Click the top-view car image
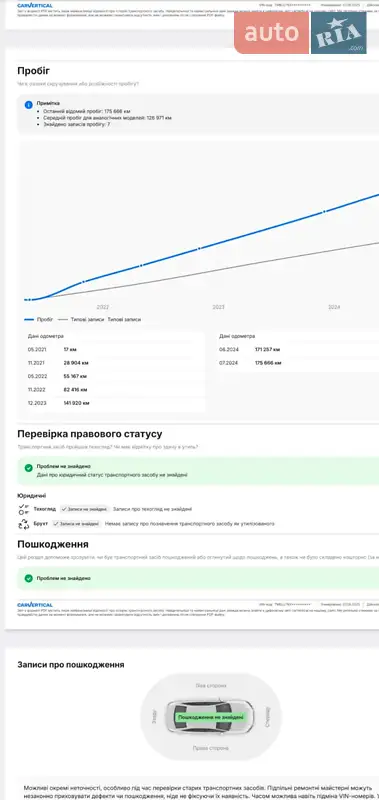 coord(210,716)
